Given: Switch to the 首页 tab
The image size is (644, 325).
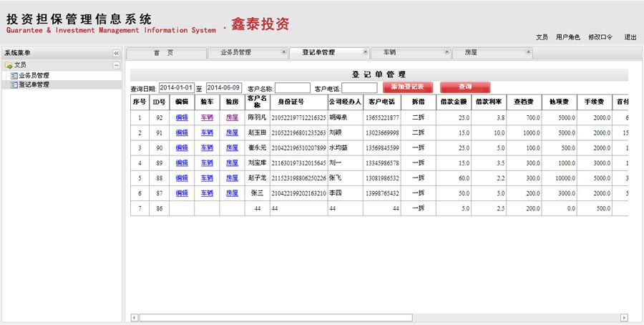Looking at the screenshot, I should 163,52.
